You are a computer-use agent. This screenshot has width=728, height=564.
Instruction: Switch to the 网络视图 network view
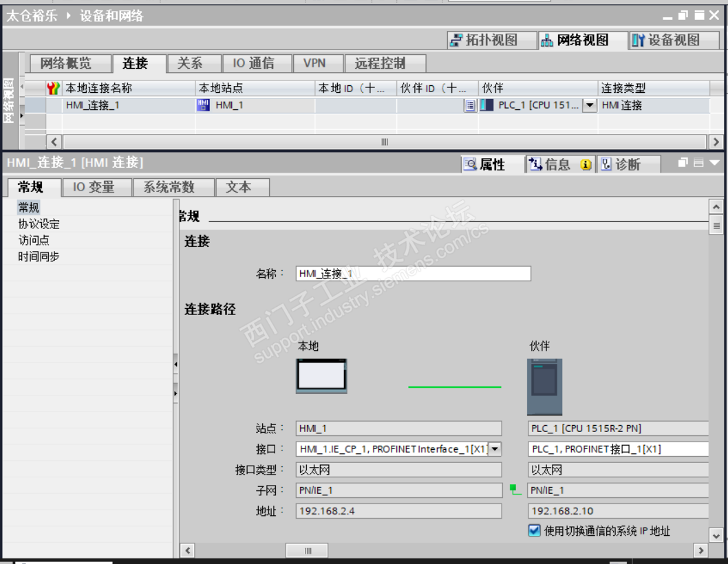tap(582, 41)
